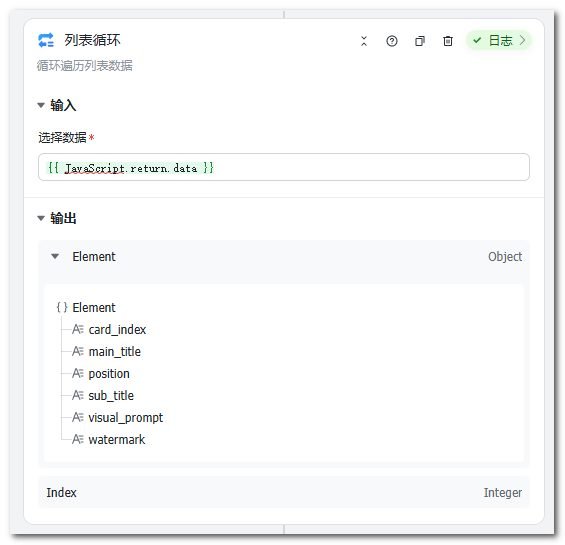Click the list loop node icon
This screenshot has height=545, width=565.
46,40
